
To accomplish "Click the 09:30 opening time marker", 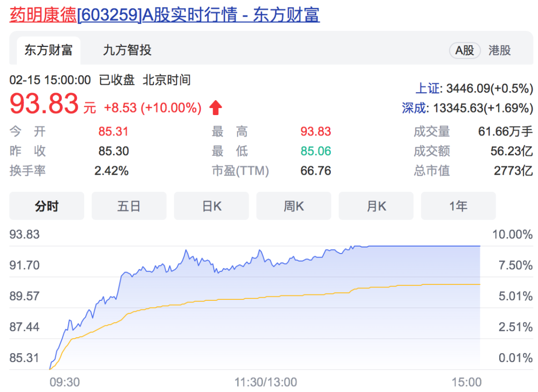I will (x=64, y=382).
